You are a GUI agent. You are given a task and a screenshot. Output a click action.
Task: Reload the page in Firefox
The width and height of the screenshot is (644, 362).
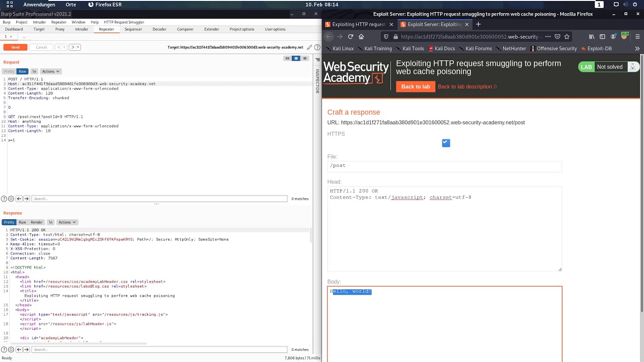pos(351,37)
